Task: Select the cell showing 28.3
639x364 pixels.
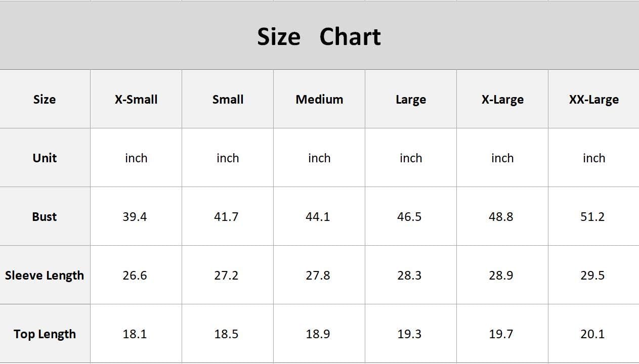Action: pos(411,275)
